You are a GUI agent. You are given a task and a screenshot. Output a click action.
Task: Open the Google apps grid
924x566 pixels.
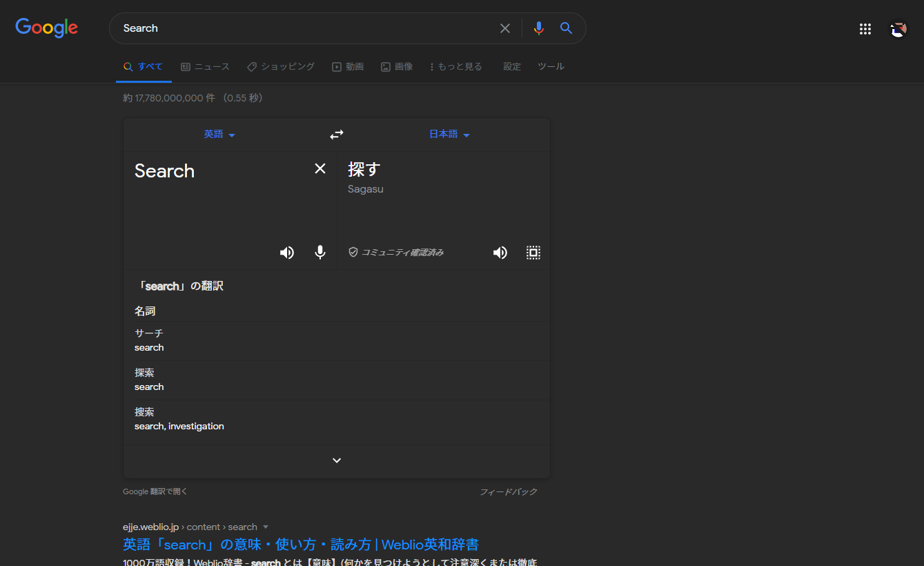(x=865, y=28)
